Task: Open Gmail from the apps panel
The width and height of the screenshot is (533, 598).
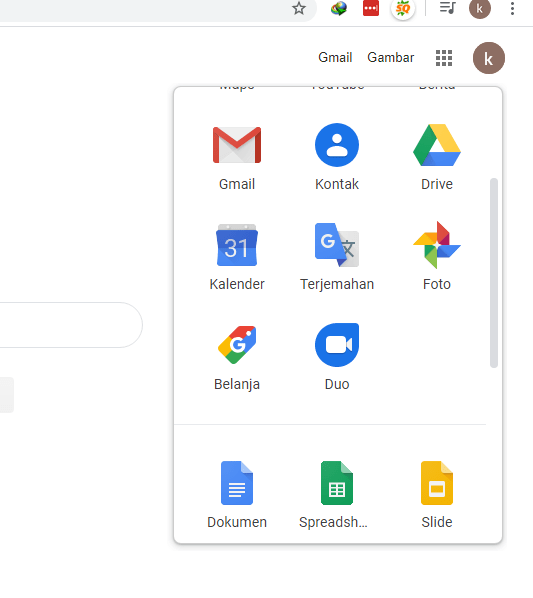Action: [237, 158]
